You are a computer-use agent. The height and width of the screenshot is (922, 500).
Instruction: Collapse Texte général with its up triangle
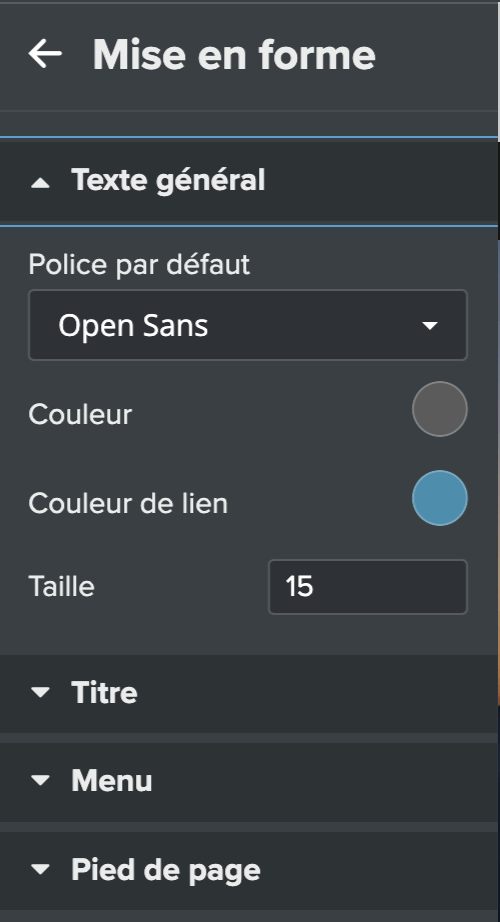[x=40, y=183]
